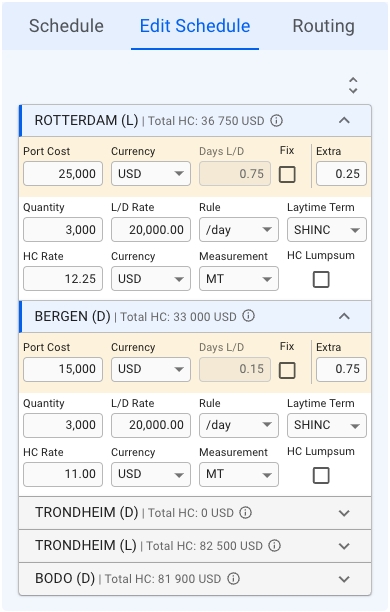Screen dimensions: 390x612
Task: Open Rotterdam Measurement MT dropdown
Action: tap(239, 279)
